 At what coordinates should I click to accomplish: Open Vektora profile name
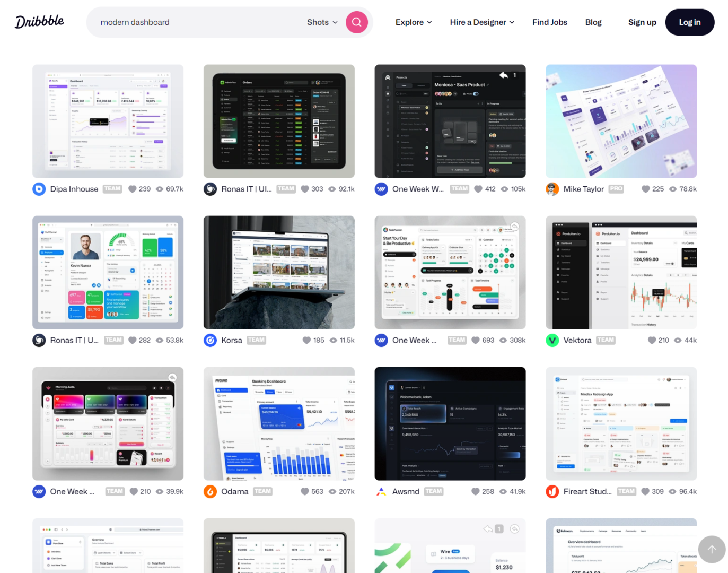point(577,340)
